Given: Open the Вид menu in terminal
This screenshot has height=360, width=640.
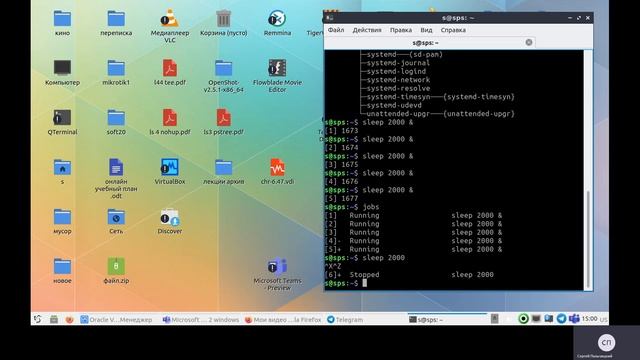Looking at the screenshot, I should coord(426,30).
